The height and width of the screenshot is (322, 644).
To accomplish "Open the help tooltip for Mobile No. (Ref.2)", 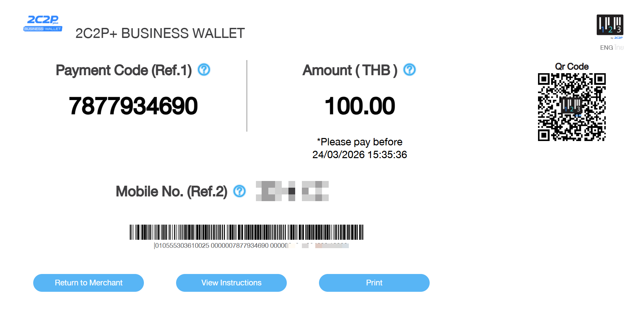I will 239,191.
